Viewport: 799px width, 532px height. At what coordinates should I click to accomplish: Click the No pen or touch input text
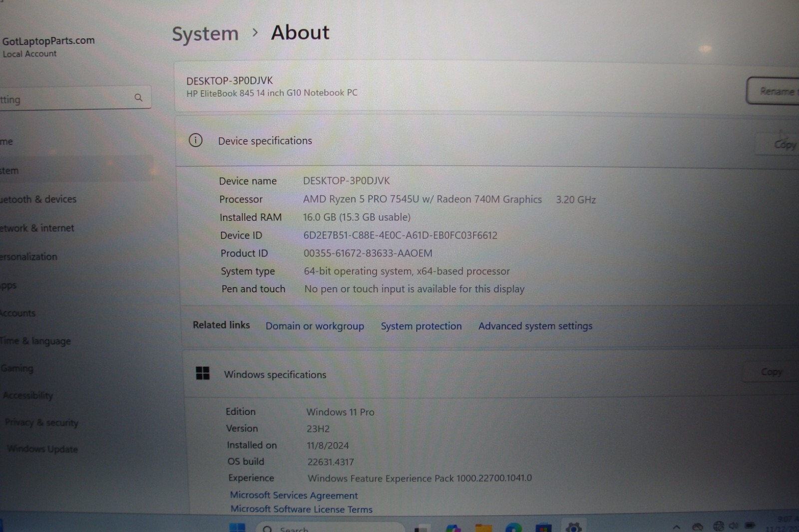[x=414, y=289]
